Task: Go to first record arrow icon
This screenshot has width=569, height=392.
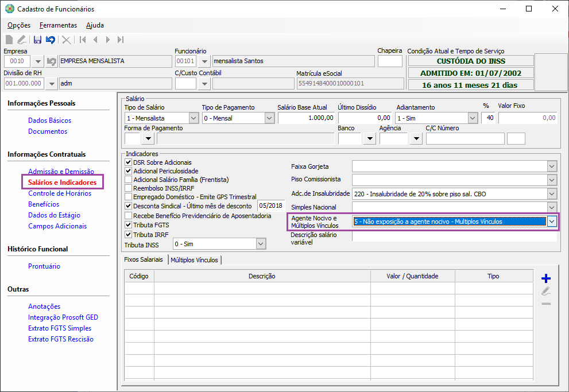Action: [83, 40]
